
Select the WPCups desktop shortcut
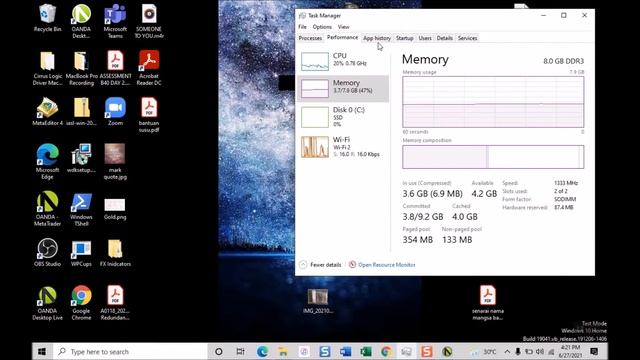81,253
